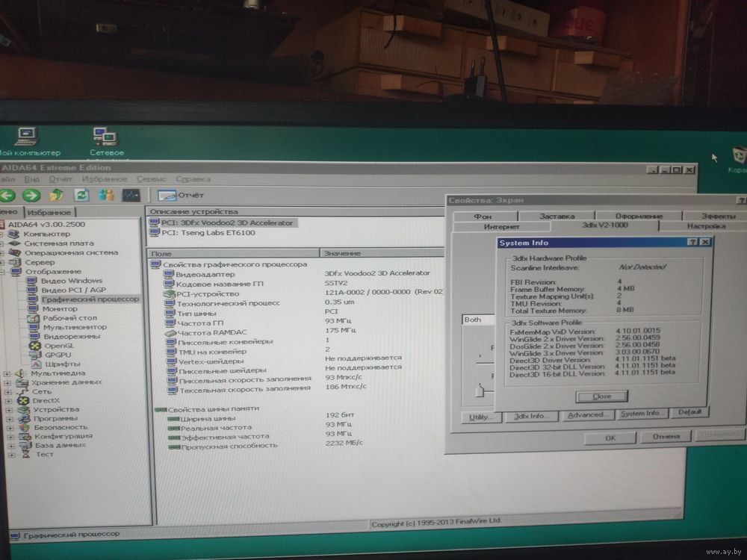The width and height of the screenshot is (747, 560).
Task: Click the Поле column header
Action: (x=233, y=254)
